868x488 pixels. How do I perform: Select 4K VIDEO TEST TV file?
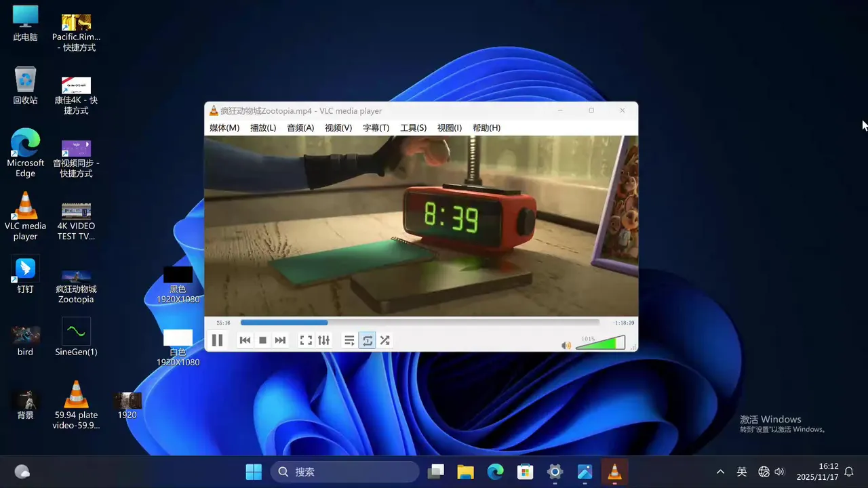point(76,221)
